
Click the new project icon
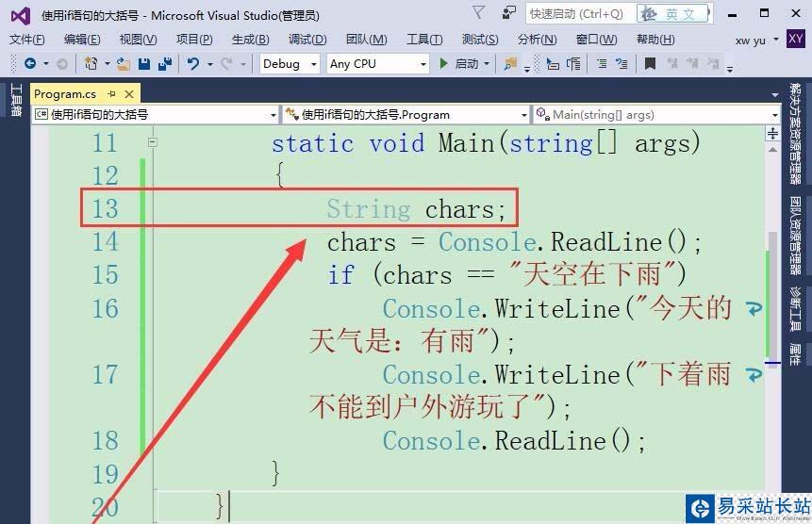(91, 64)
